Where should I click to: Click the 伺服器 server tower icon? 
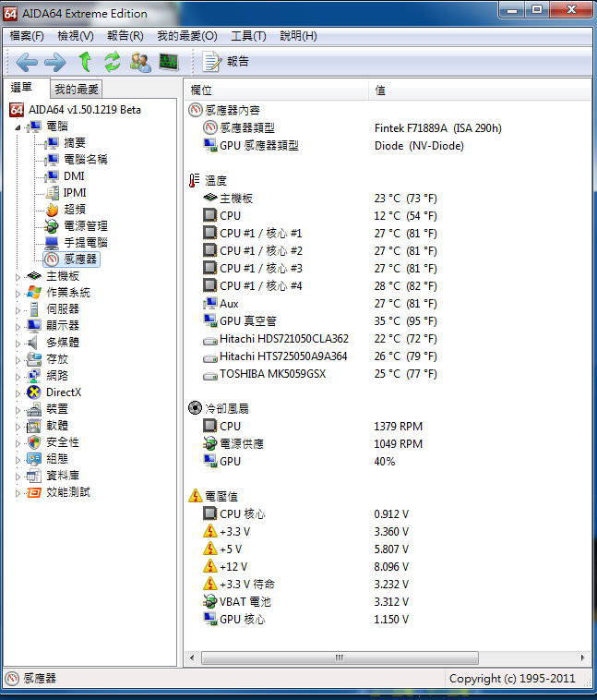tap(34, 309)
